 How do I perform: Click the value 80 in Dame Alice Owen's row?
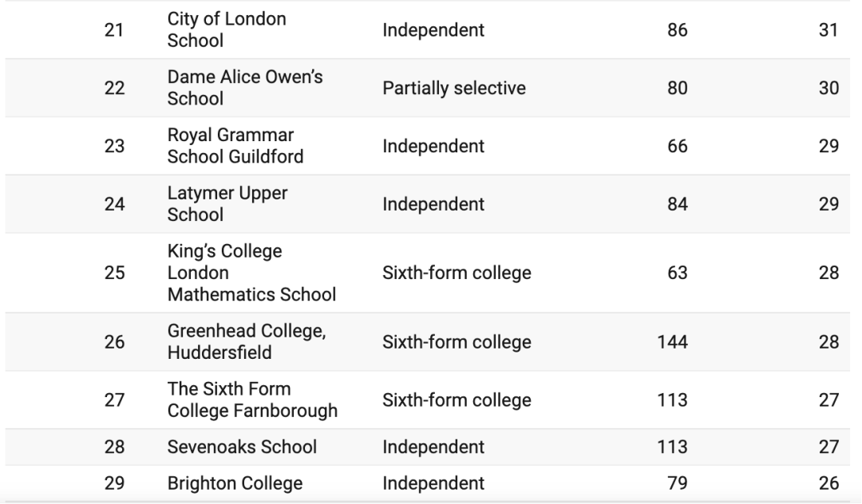(x=677, y=88)
